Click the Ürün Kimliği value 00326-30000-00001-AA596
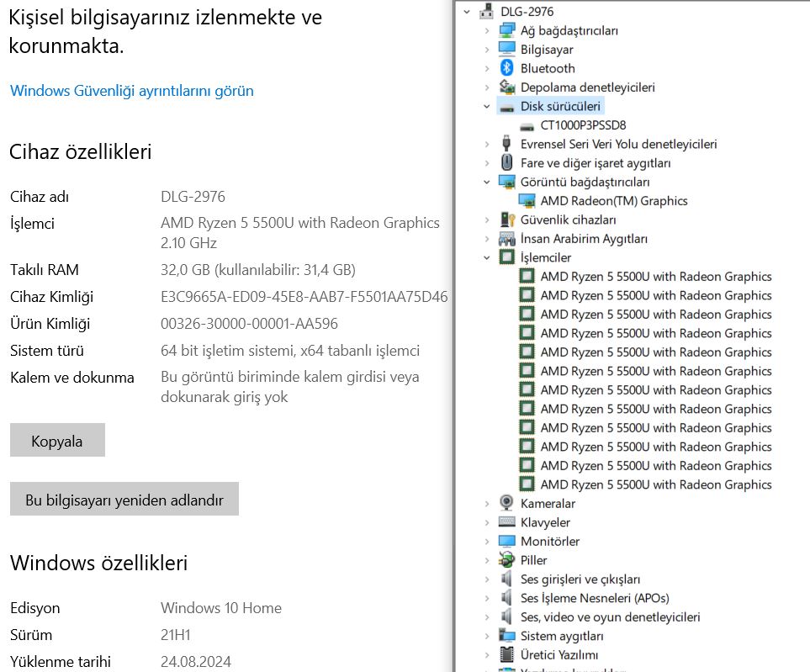Image resolution: width=810 pixels, height=672 pixels. (249, 323)
